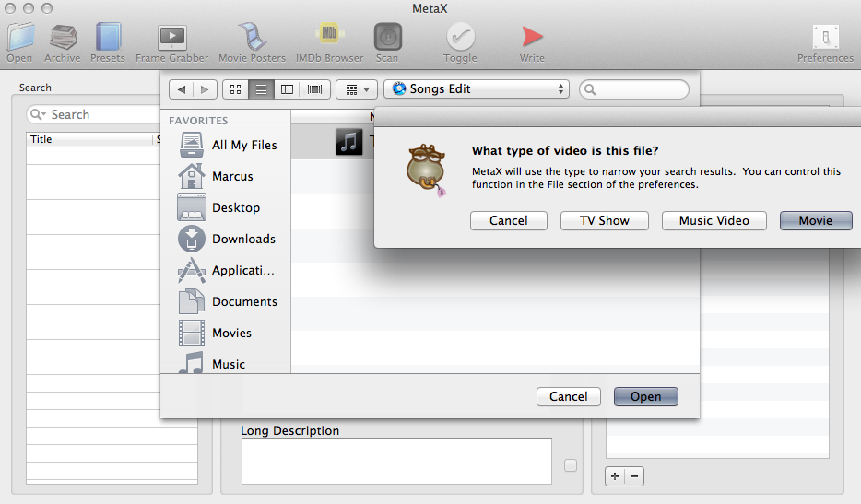The width and height of the screenshot is (861, 504).
Task: Open the search magnifier options dropdown
Action: coord(38,114)
